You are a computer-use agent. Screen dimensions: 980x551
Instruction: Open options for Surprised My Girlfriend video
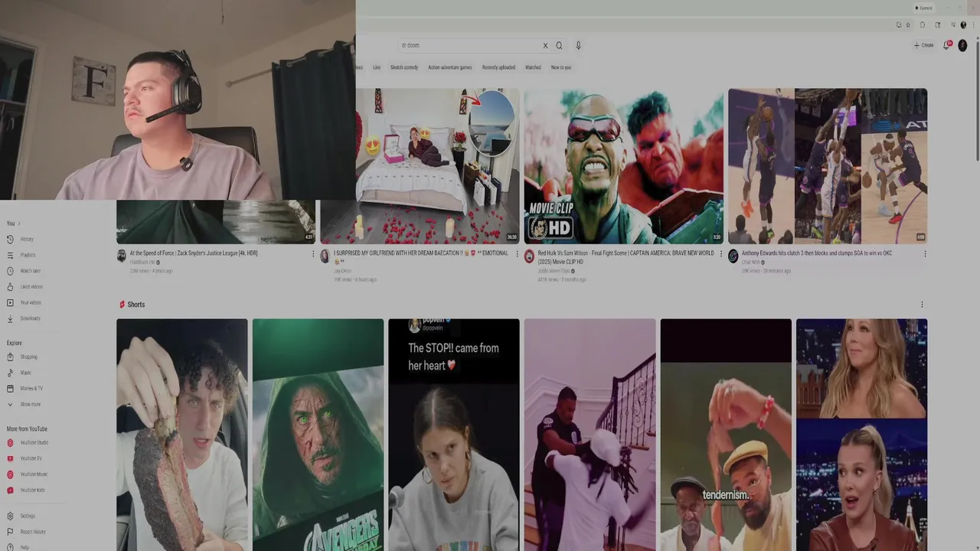(x=517, y=253)
